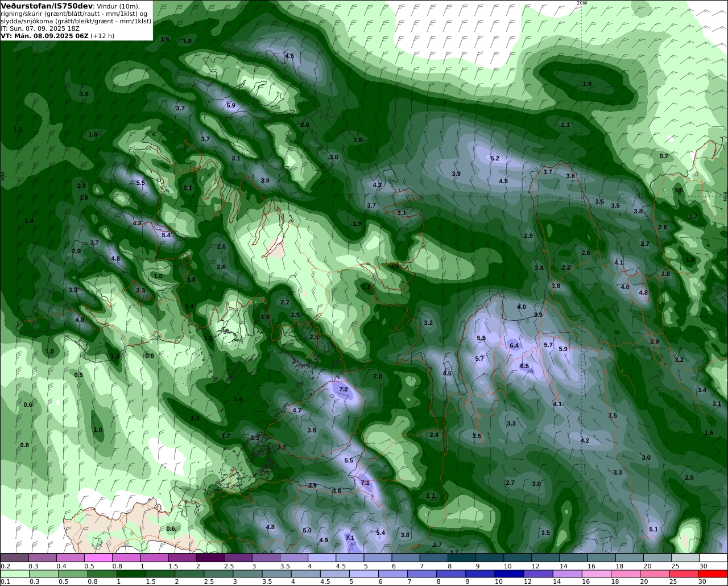This screenshot has height=586, width=728.
Task: Select lower legend pink swatch between 18 and 20
Action: [627, 573]
